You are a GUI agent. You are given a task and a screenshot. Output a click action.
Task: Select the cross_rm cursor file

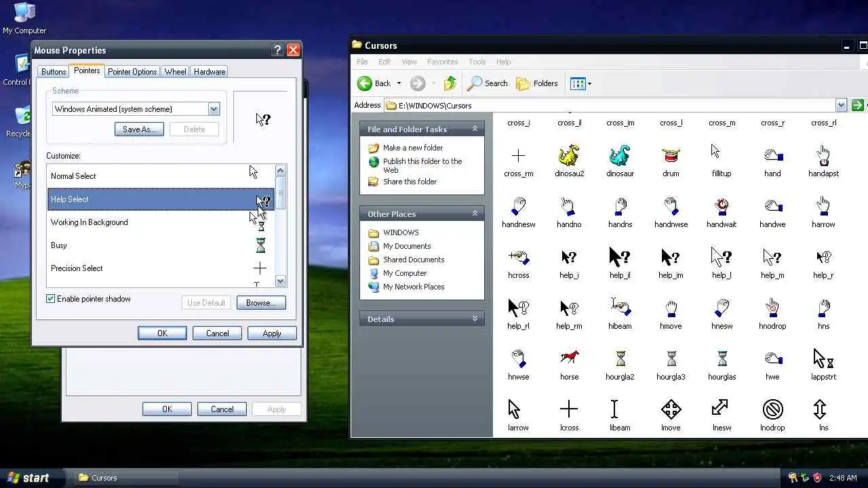518,156
